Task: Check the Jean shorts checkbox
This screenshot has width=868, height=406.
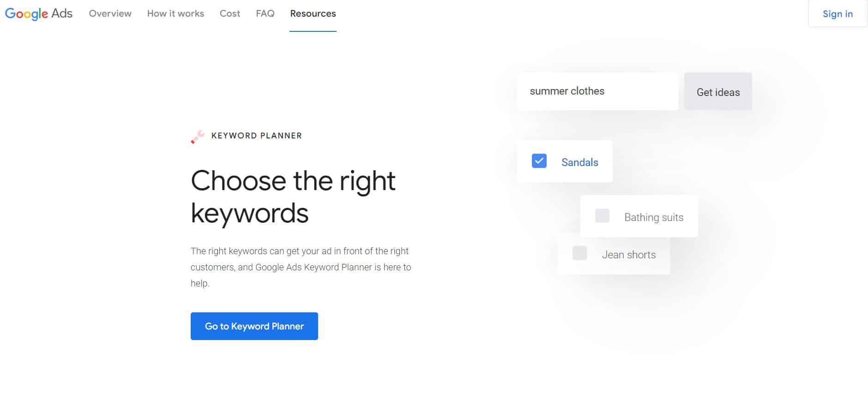Action: point(579,253)
